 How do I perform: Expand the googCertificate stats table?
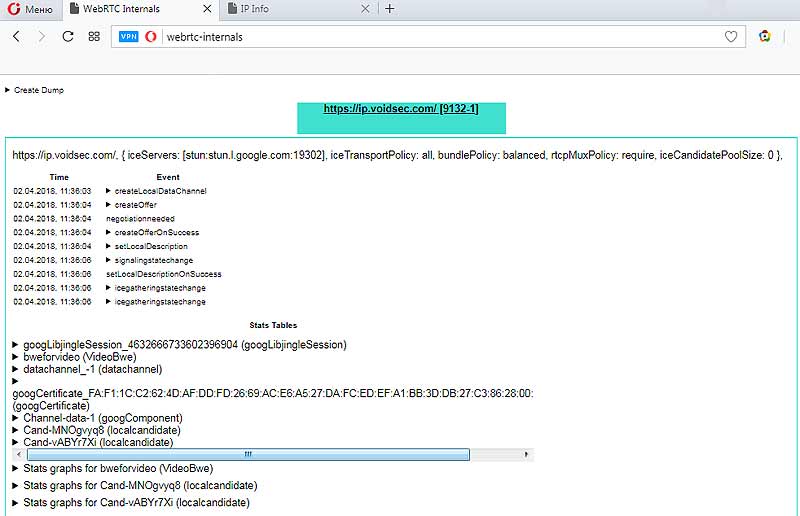click(15, 381)
